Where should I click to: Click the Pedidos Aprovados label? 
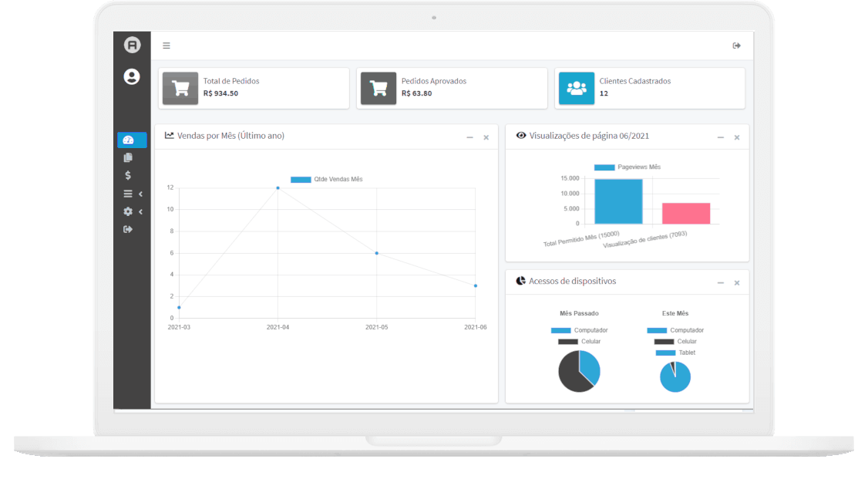pos(433,81)
